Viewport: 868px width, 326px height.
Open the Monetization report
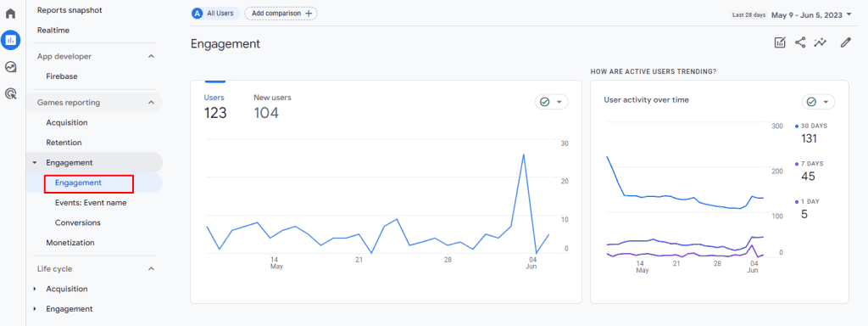tap(70, 243)
